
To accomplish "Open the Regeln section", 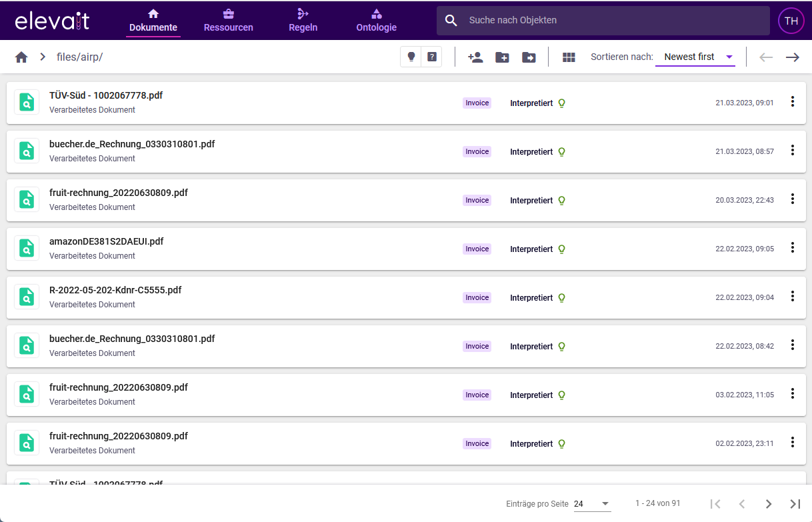I will tap(303, 21).
